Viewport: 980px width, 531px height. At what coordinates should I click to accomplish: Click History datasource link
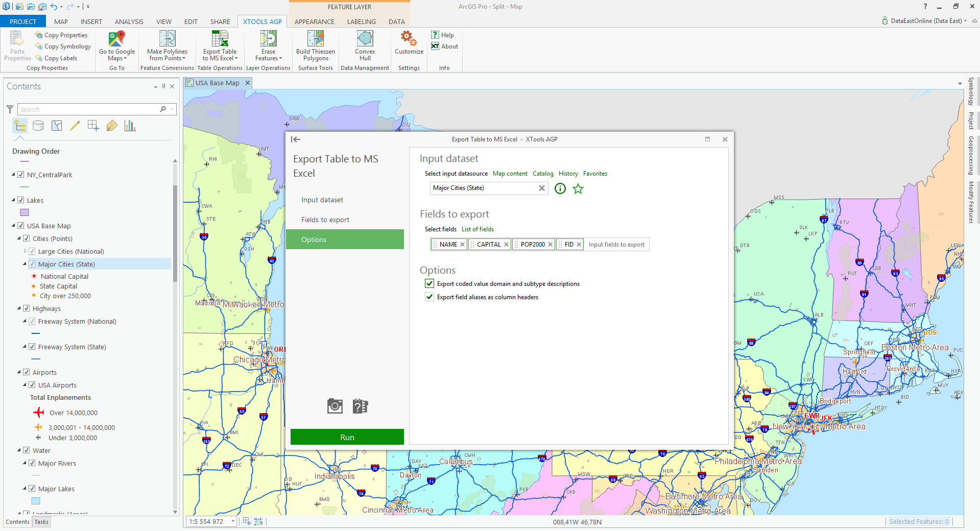tap(568, 174)
